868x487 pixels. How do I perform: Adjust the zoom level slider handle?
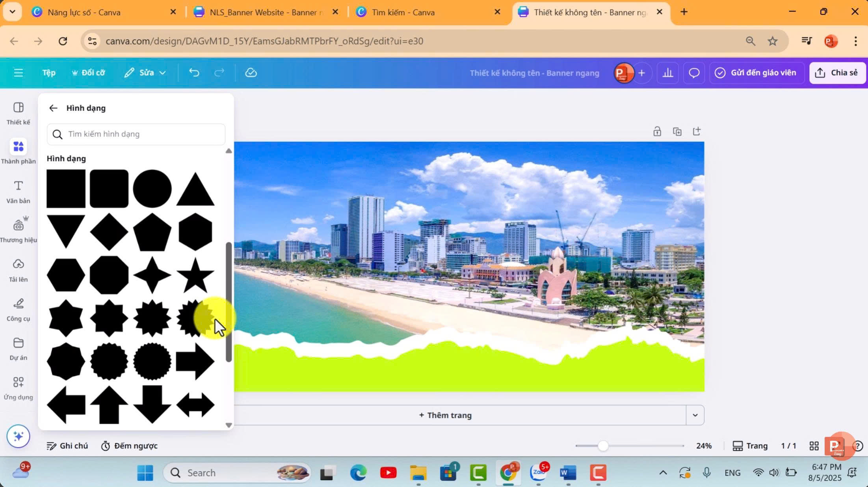pos(602,446)
